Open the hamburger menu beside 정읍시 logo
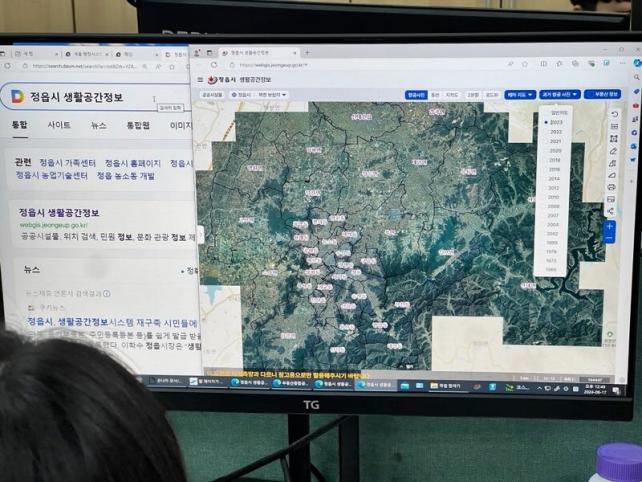Viewport: 642px width, 482px height. pos(200,79)
